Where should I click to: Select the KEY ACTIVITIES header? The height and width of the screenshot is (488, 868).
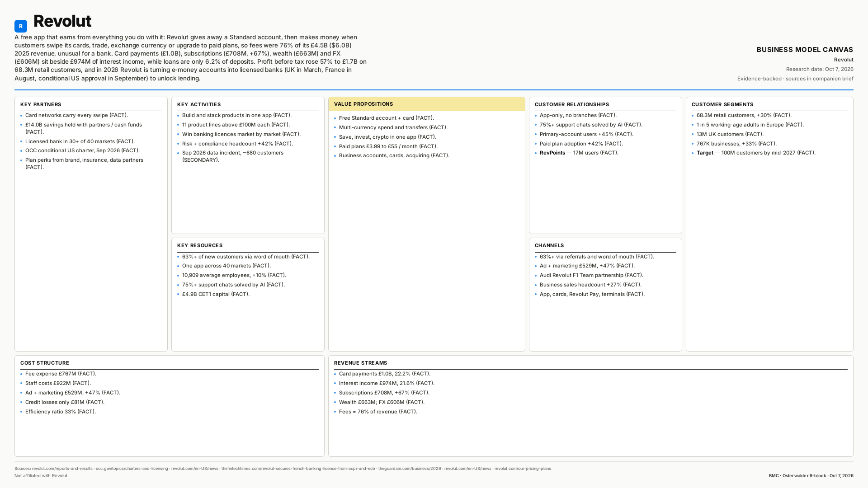199,104
